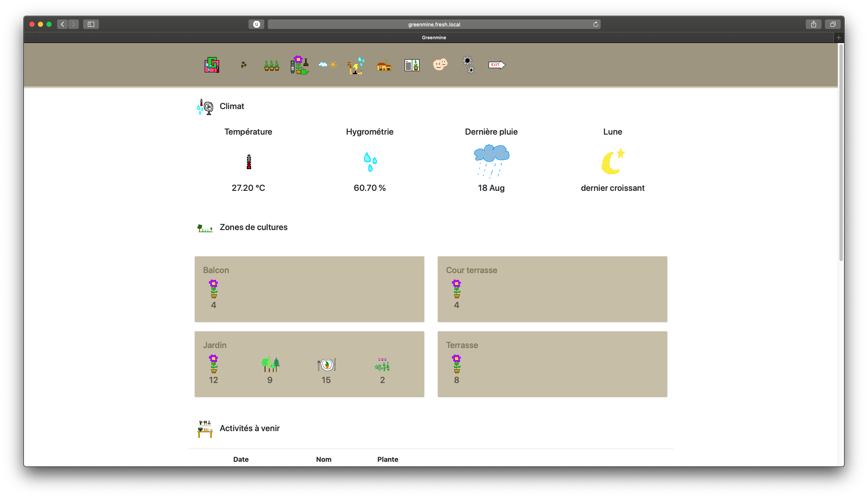
Task: Click the Plante column header
Action: (x=388, y=459)
